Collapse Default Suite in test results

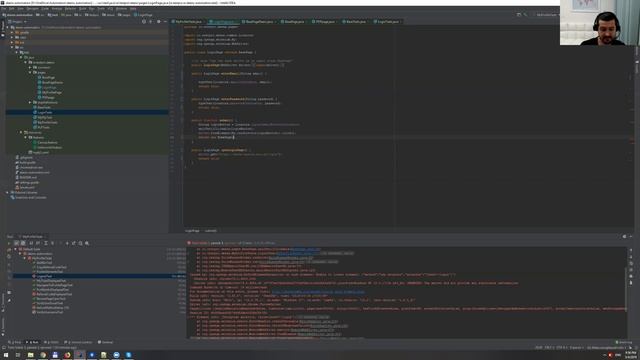tap(16, 249)
